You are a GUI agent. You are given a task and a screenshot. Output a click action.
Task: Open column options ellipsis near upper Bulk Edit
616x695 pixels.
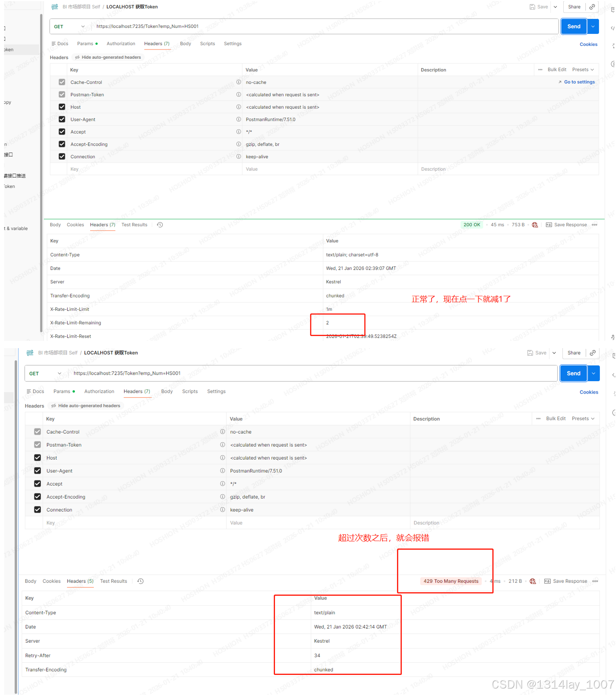click(x=540, y=70)
